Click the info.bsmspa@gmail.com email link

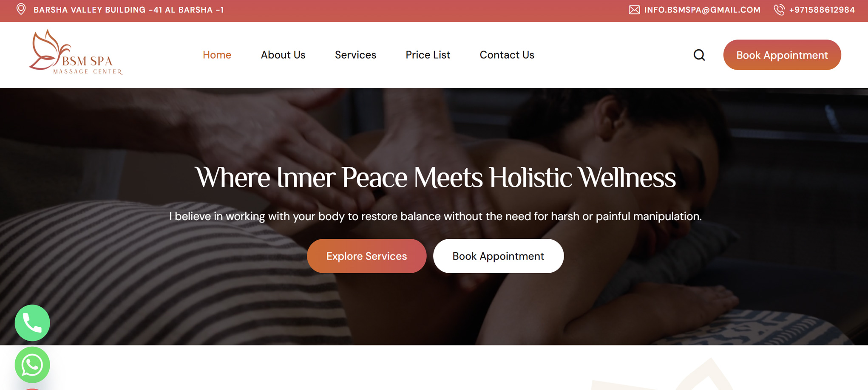pos(702,10)
